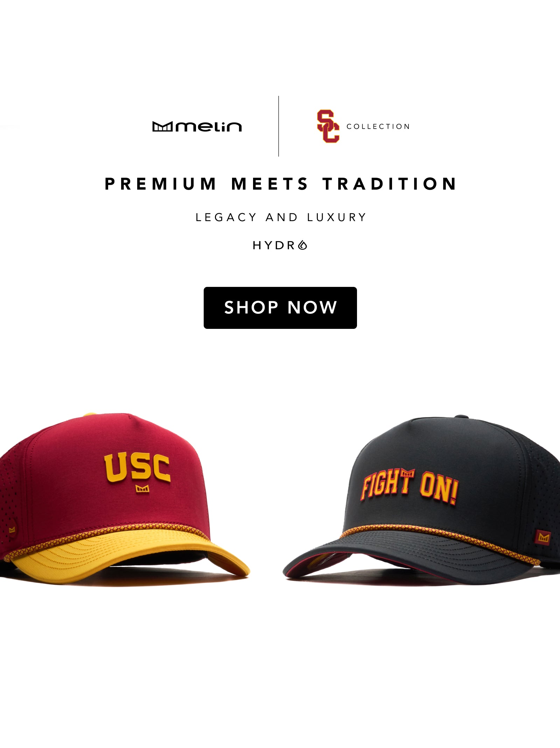Click the small side emblem on red hat

point(12,530)
